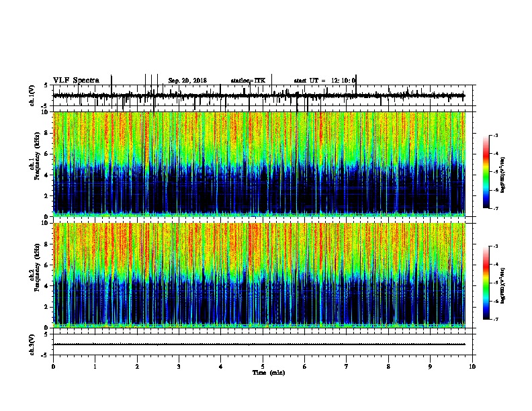Click the "9" tick on the time axis
The height and width of the screenshot is (411, 532).
point(430,367)
